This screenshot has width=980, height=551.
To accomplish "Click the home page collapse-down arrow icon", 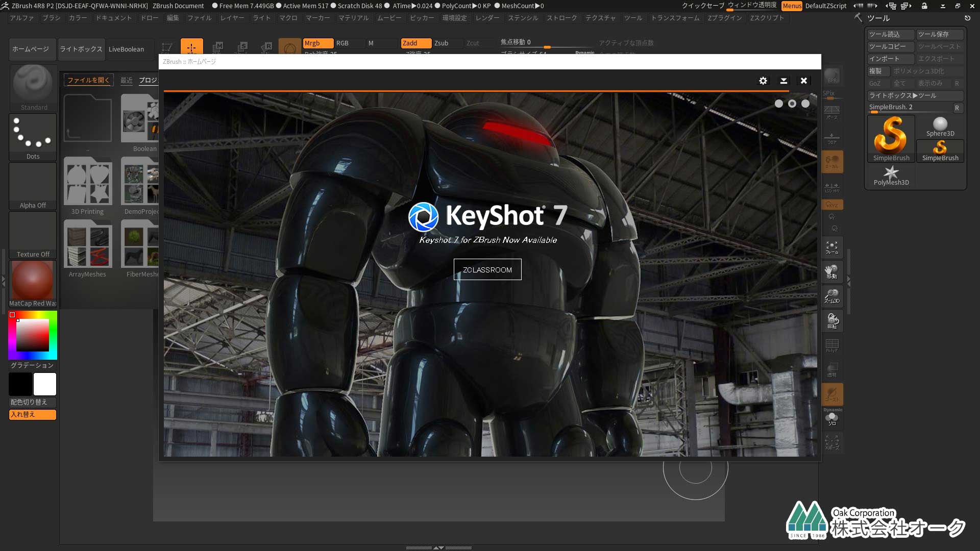I will click(x=783, y=81).
